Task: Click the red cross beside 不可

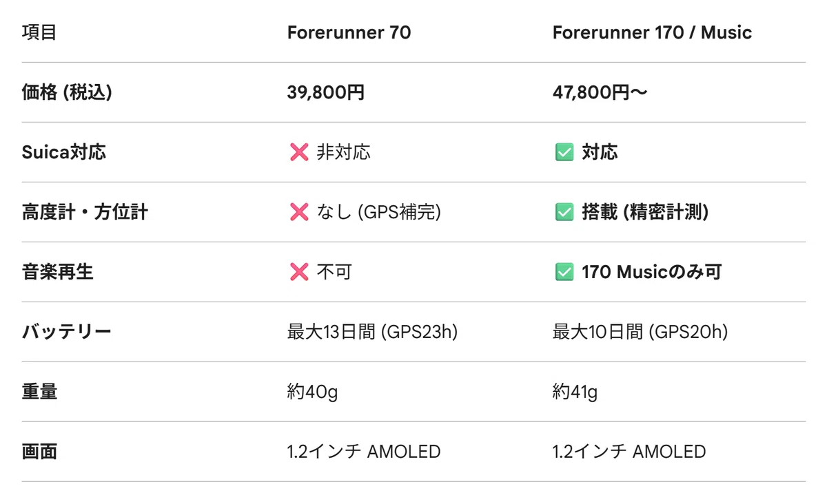Action: click(299, 272)
